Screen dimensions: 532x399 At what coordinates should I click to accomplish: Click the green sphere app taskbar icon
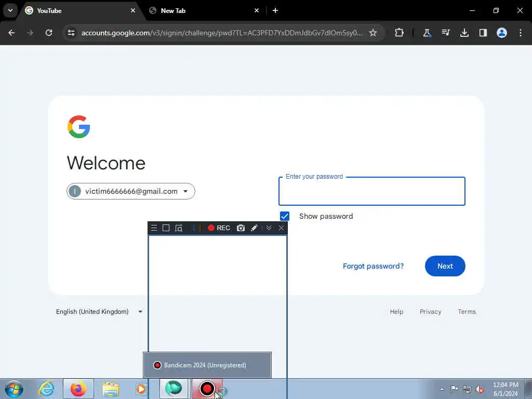click(x=174, y=389)
